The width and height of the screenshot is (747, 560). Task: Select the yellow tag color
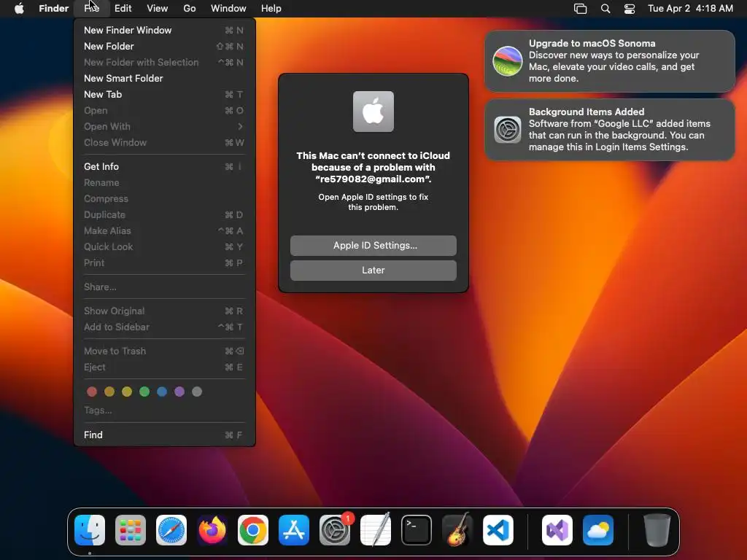point(127,392)
